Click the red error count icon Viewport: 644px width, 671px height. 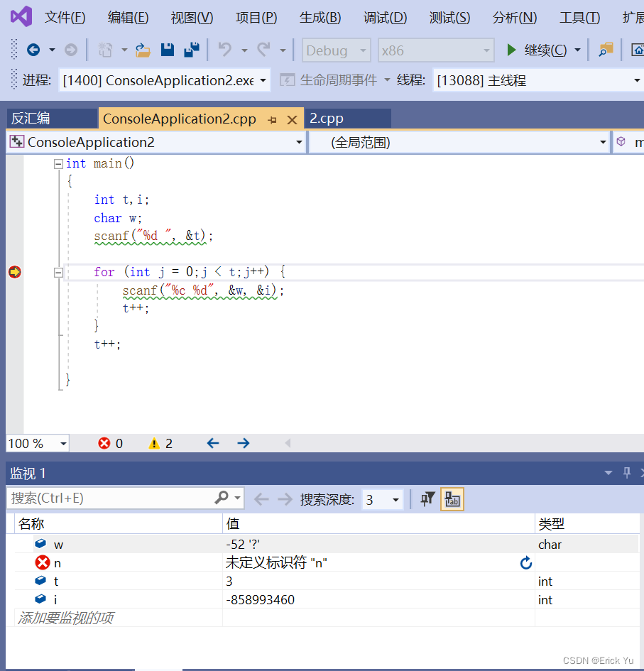(104, 443)
